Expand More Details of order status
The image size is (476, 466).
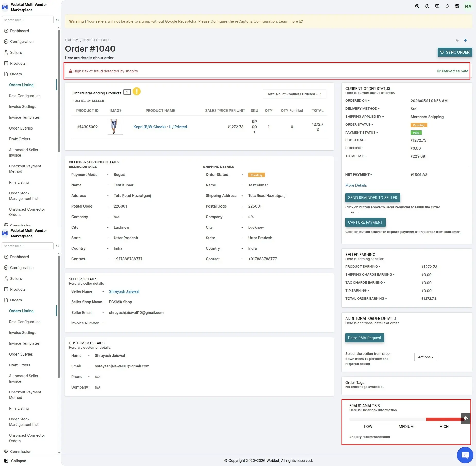pyautogui.click(x=356, y=185)
